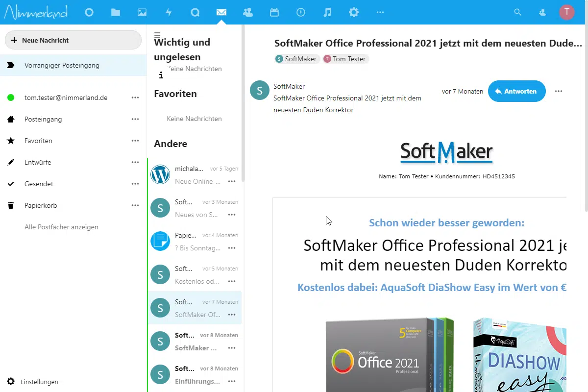Click the message list scrollbar

(243, 103)
